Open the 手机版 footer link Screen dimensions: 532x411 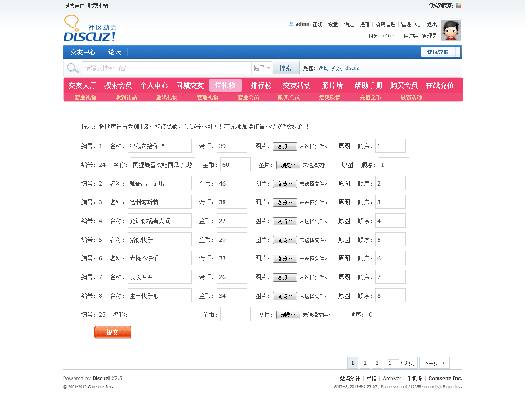click(414, 379)
